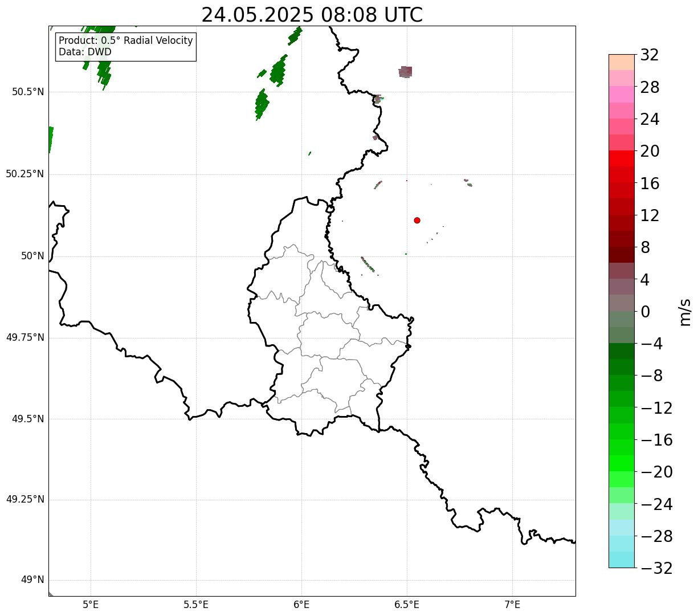The image size is (698, 616).
Task: Click the 49.25°N latitude label
Action: tap(25, 500)
